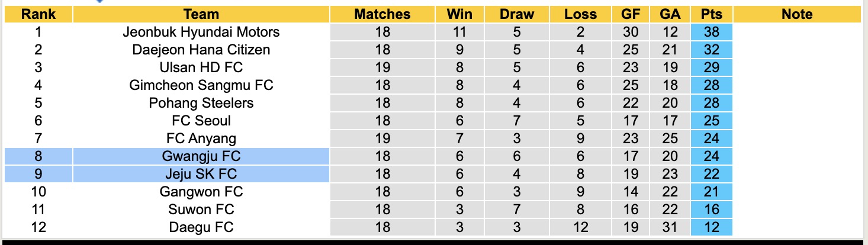The width and height of the screenshot is (868, 245).
Task: Select the highlighted Gwangju FC row name
Action: (x=201, y=156)
